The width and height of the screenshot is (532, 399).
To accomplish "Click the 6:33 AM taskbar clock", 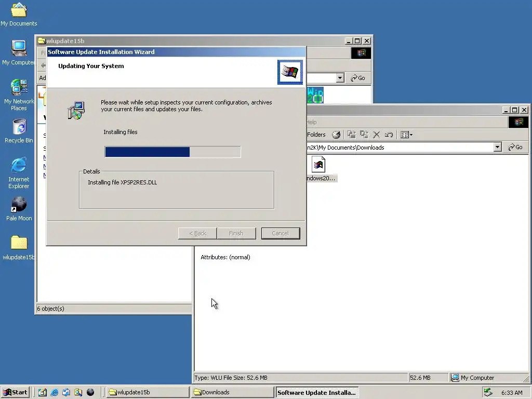I will [512, 393].
